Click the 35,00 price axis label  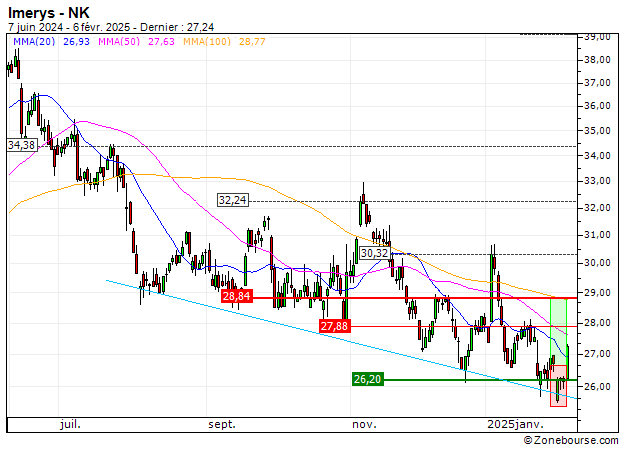[x=597, y=131]
